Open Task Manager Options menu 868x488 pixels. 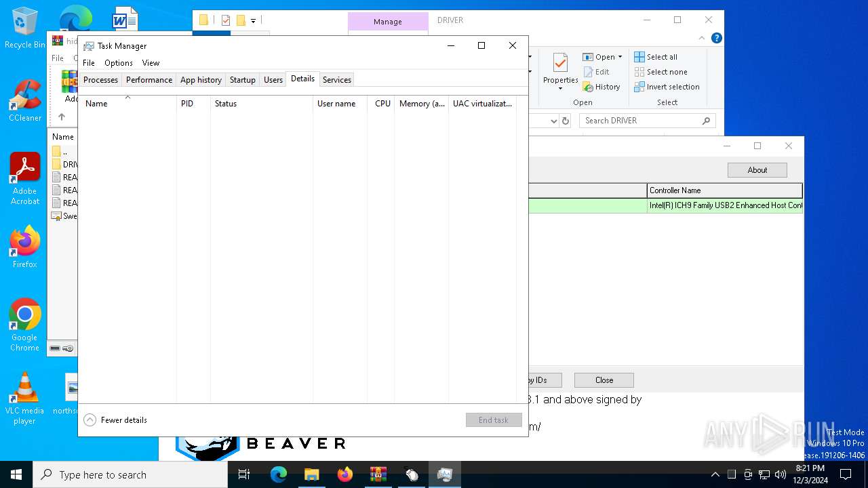tap(119, 63)
